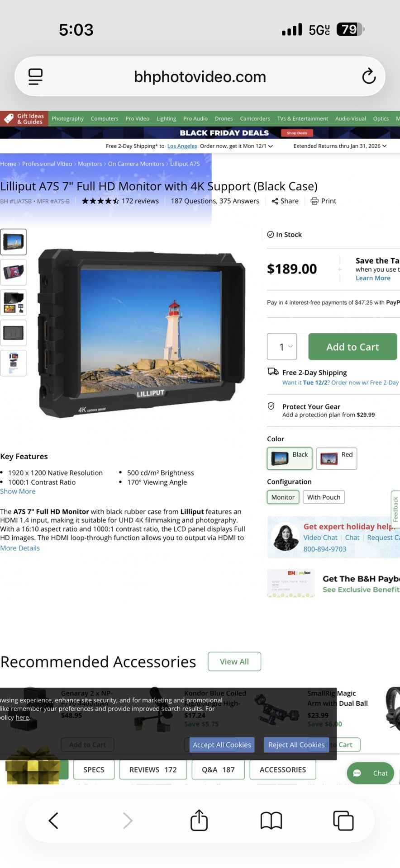Tap Safari's page reload icon
This screenshot has width=400, height=868.
[x=369, y=76]
